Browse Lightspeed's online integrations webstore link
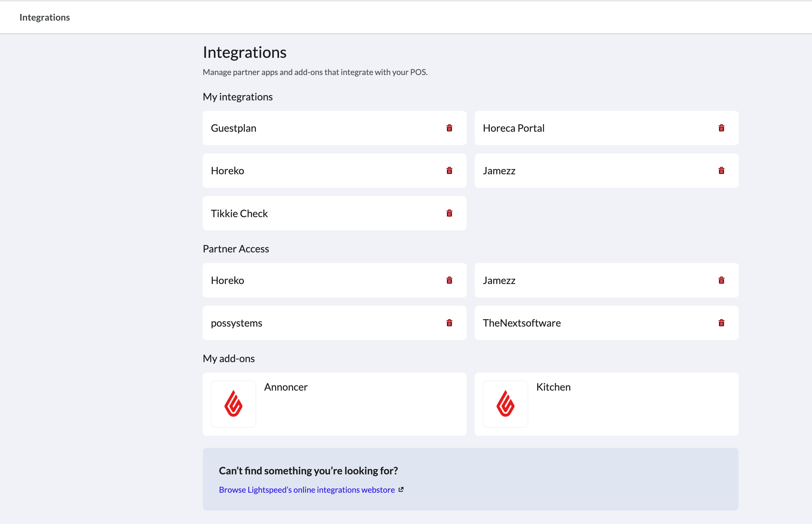812x524 pixels. point(307,490)
